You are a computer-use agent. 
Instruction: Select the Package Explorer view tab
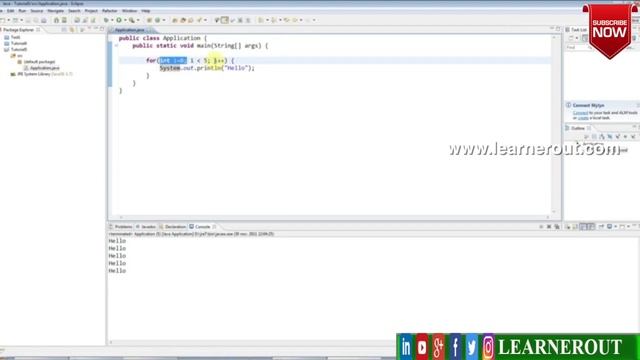pos(19,30)
